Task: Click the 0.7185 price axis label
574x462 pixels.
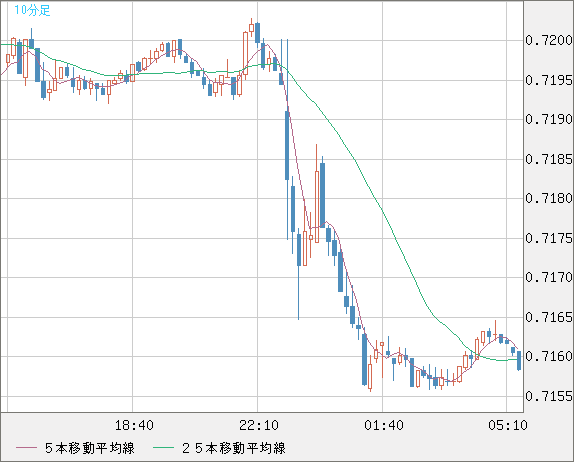Action: coord(549,159)
